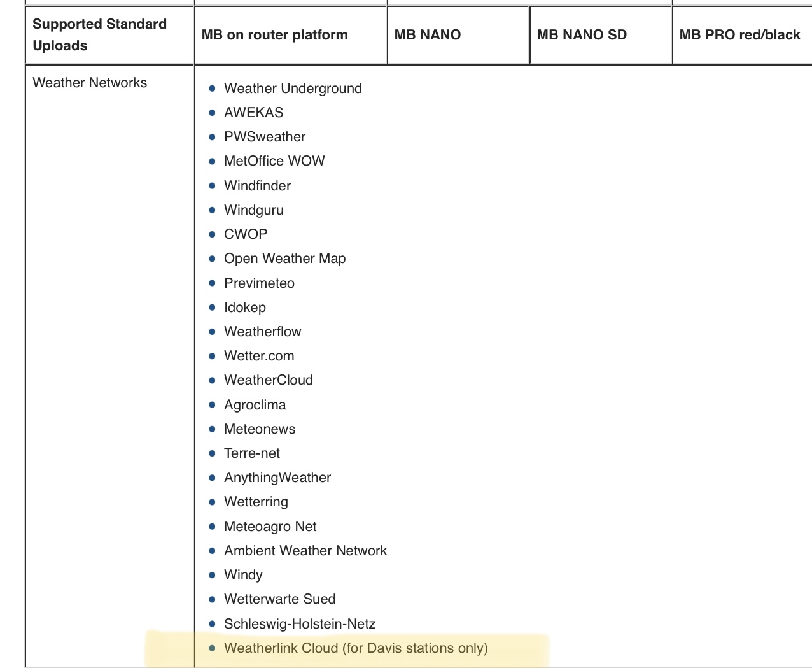Select the 'WeatherCloud' list item

[x=269, y=380]
